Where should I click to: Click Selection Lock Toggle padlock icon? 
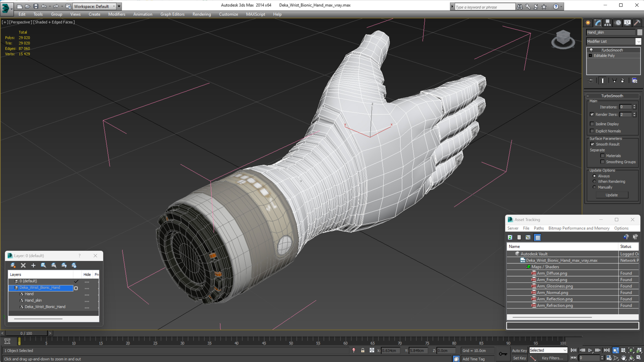pos(363,350)
